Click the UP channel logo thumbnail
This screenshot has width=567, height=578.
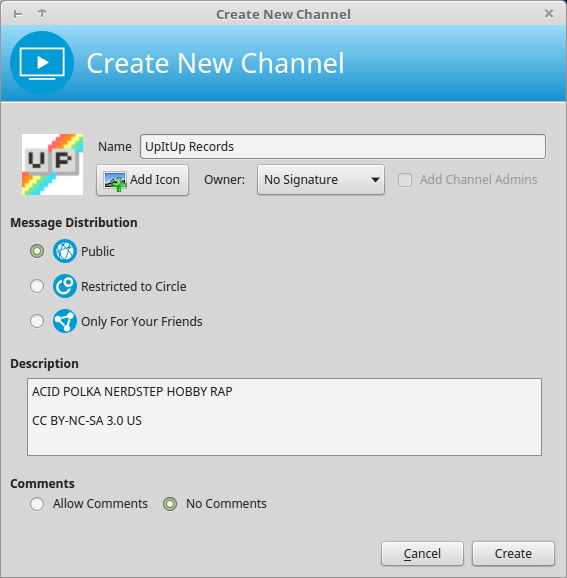click(x=52, y=164)
